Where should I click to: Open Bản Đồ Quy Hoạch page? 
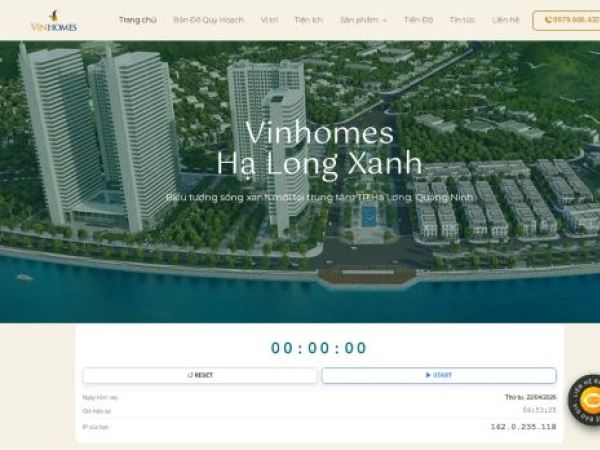click(x=209, y=20)
